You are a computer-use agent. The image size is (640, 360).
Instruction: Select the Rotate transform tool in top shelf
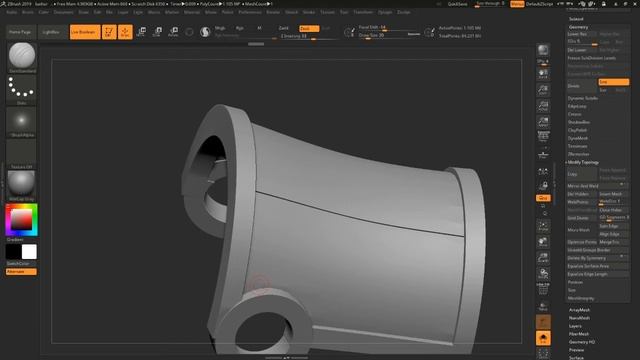(173, 31)
